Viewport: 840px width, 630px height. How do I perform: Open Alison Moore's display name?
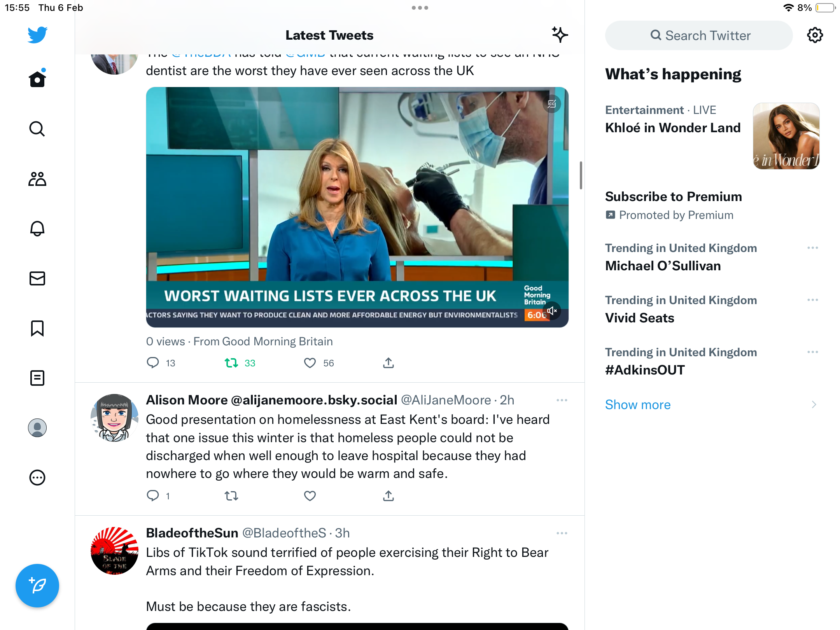coord(271,400)
